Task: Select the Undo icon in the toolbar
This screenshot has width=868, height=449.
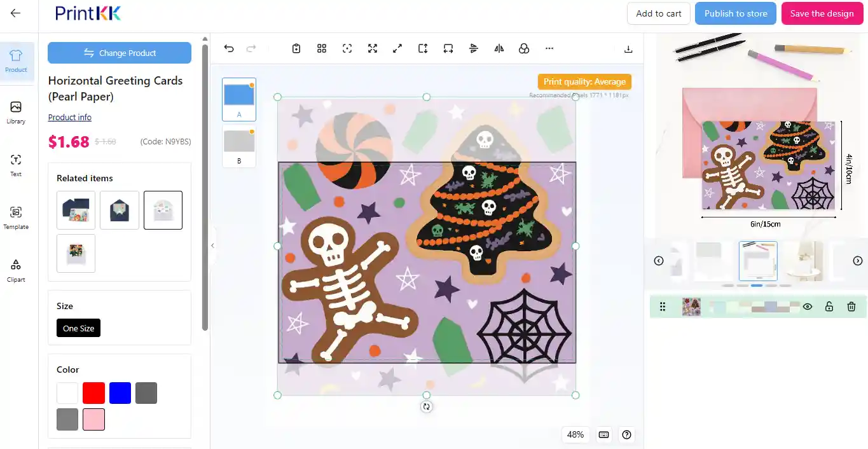Action: pyautogui.click(x=228, y=48)
